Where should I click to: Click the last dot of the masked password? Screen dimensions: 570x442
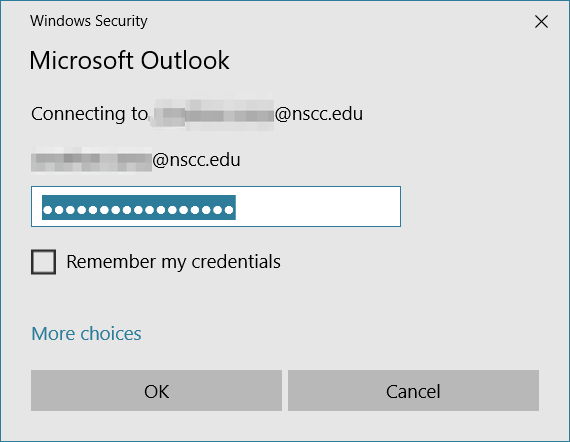(229, 210)
